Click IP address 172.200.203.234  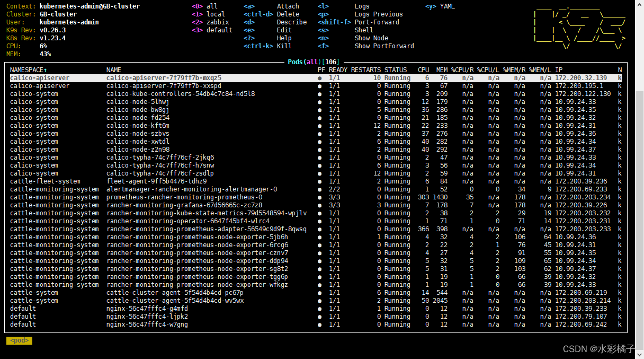click(583, 197)
